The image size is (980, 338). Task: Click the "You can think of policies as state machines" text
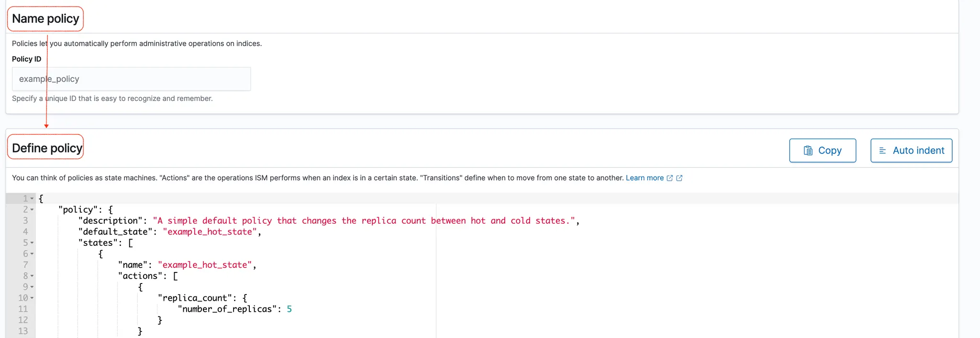pyautogui.click(x=318, y=178)
